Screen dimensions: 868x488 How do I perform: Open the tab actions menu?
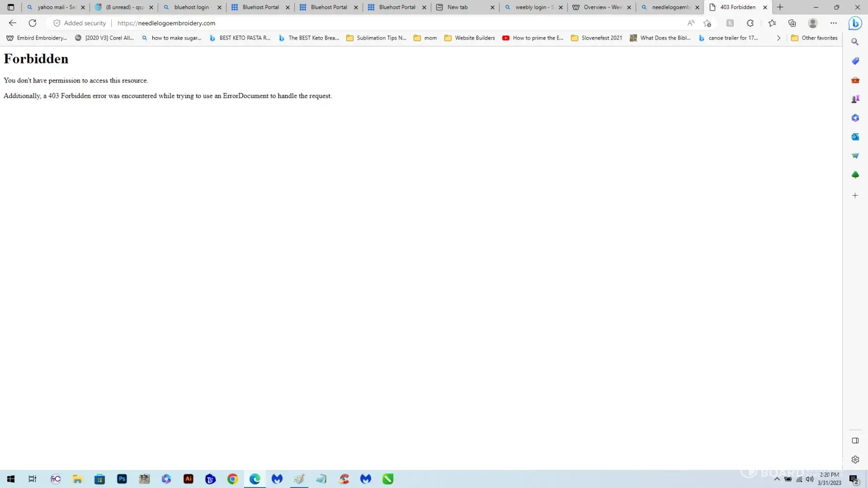(11, 7)
